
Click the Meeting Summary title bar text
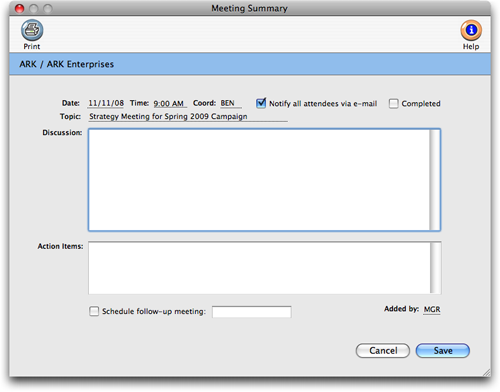(249, 8)
